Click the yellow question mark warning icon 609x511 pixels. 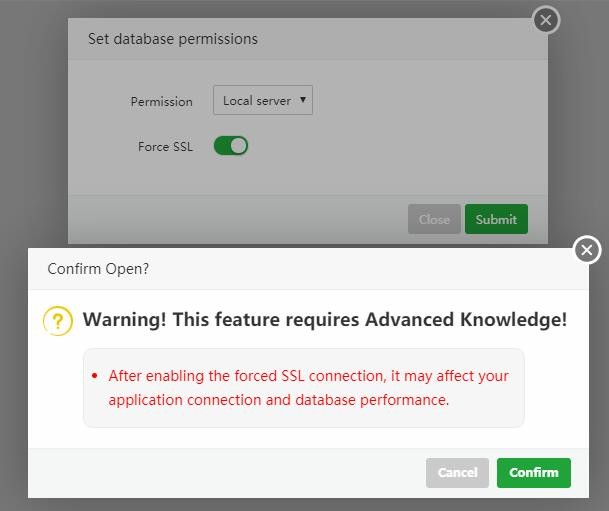[x=58, y=320]
